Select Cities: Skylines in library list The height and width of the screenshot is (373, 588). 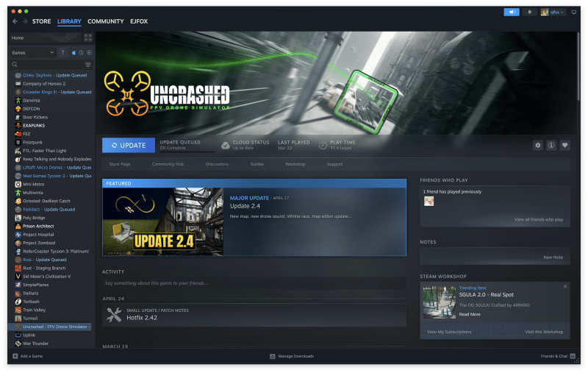pos(51,75)
